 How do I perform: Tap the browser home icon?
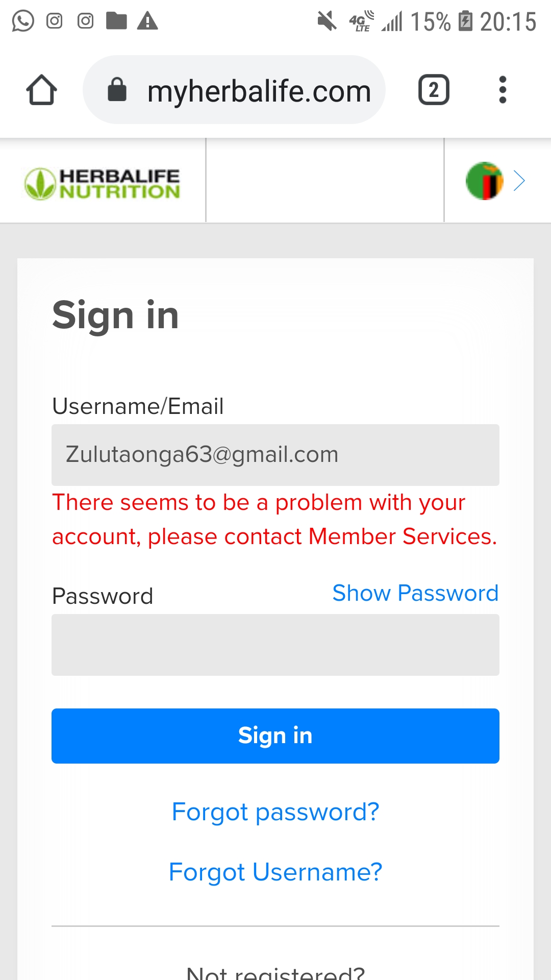click(41, 90)
